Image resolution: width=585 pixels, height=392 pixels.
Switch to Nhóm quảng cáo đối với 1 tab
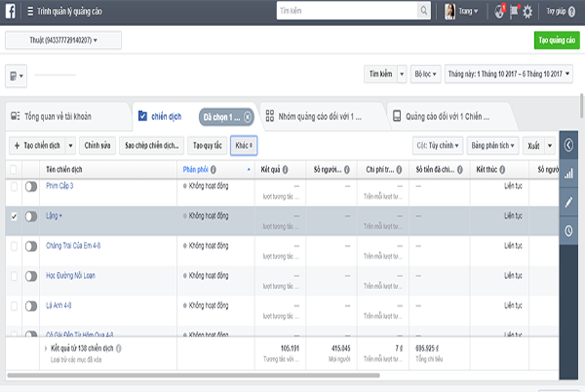pos(322,117)
